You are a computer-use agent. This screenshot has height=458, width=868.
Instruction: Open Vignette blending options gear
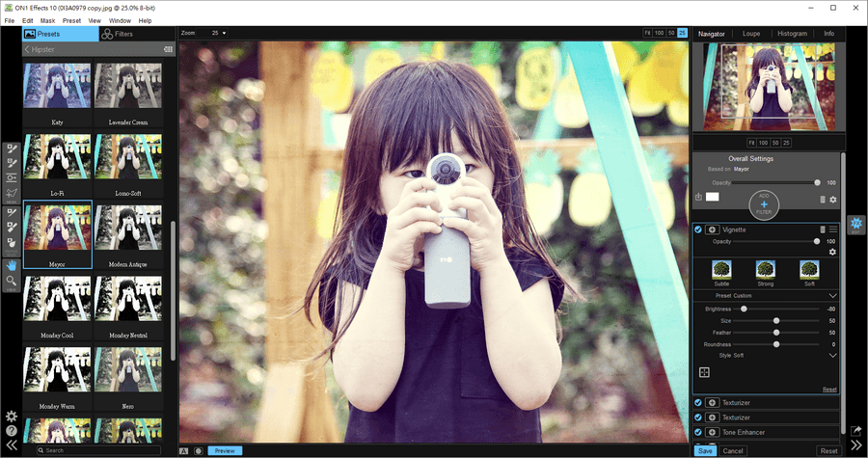[832, 252]
